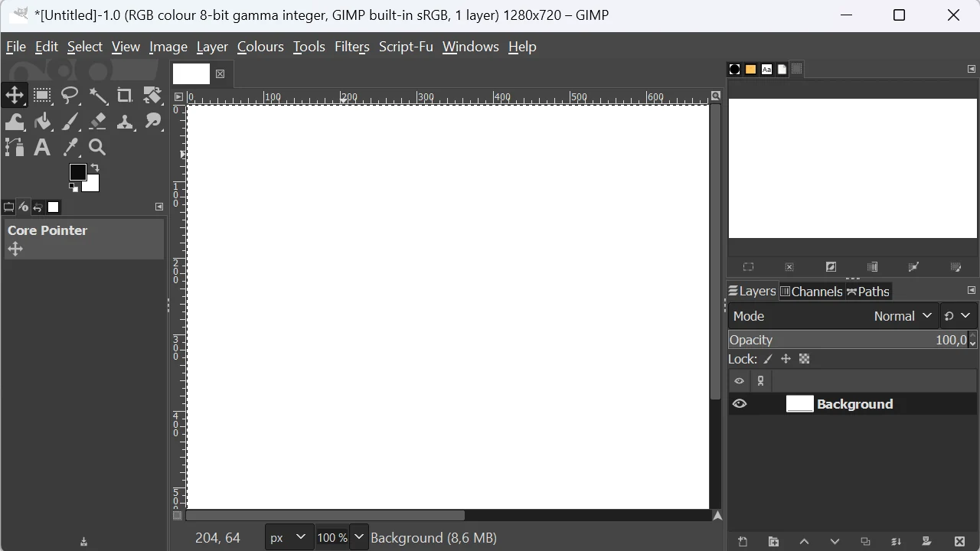
Task: Click the visibility column header eye
Action: pyautogui.click(x=740, y=381)
